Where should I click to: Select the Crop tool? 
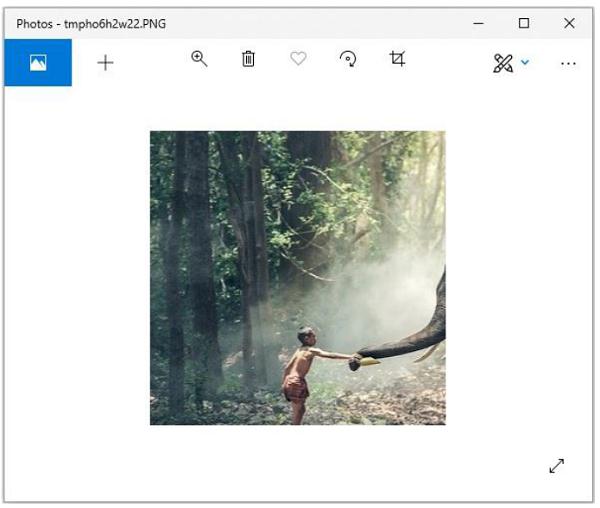397,59
